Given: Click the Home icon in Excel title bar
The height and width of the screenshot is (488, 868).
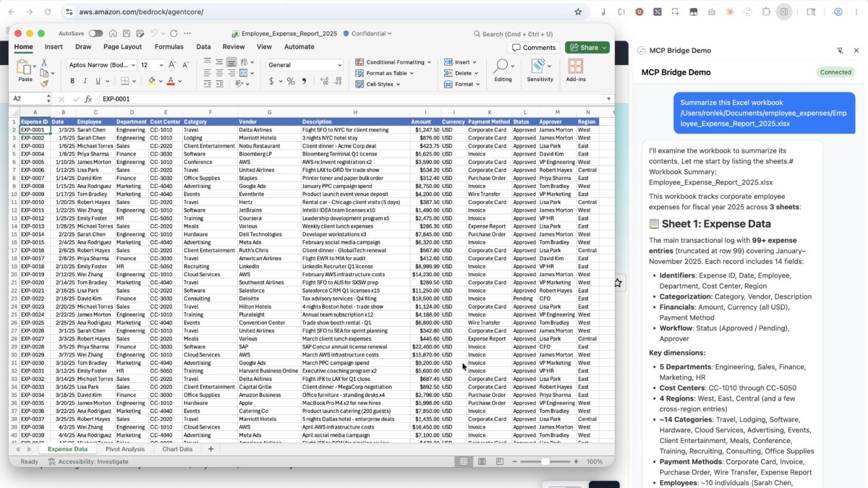Looking at the screenshot, I should [x=114, y=33].
